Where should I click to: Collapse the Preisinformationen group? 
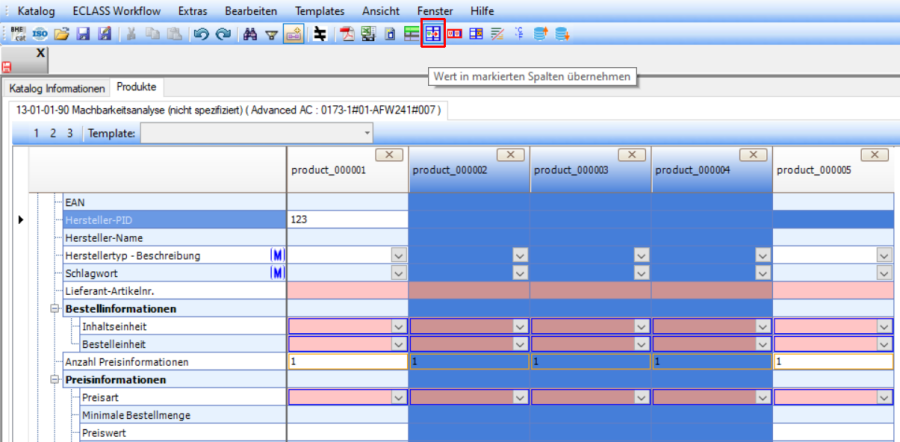coord(56,379)
